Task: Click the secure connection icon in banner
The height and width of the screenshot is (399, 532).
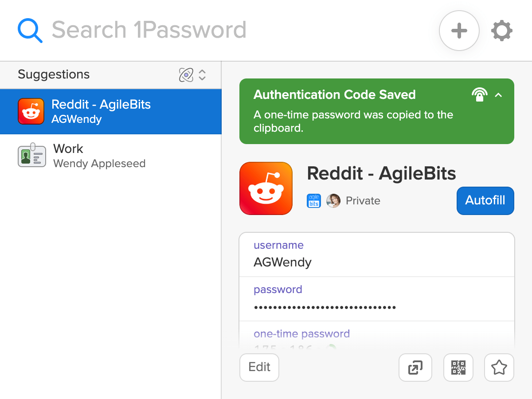Action: click(x=480, y=95)
